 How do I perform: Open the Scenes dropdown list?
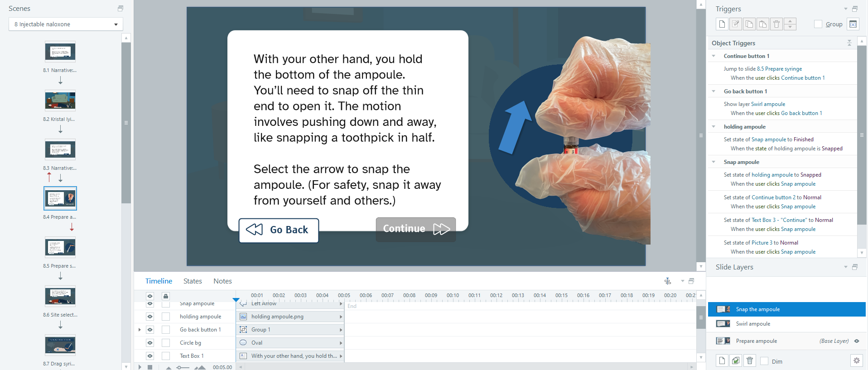(x=66, y=24)
